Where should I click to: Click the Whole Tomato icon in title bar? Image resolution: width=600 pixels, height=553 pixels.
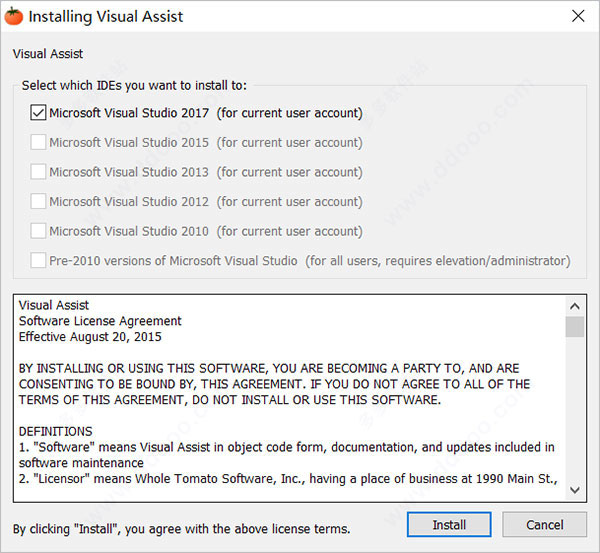point(13,16)
